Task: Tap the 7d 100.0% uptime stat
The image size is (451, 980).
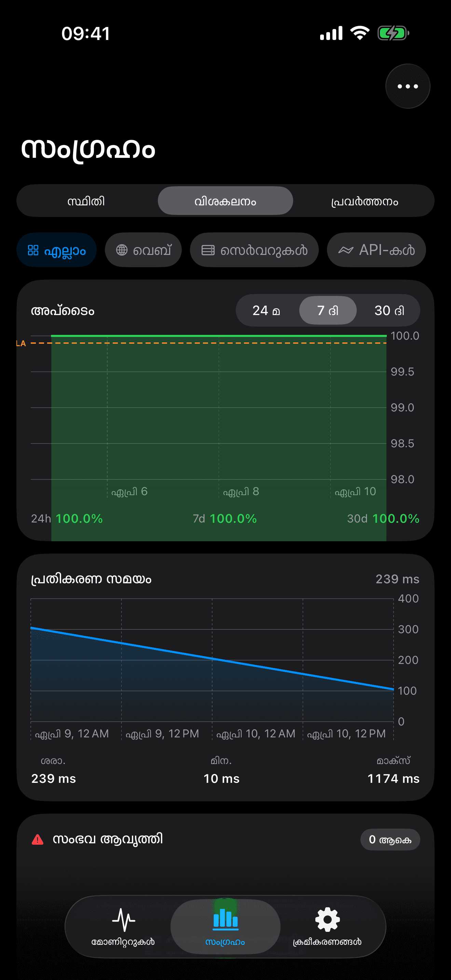Action: click(x=225, y=519)
